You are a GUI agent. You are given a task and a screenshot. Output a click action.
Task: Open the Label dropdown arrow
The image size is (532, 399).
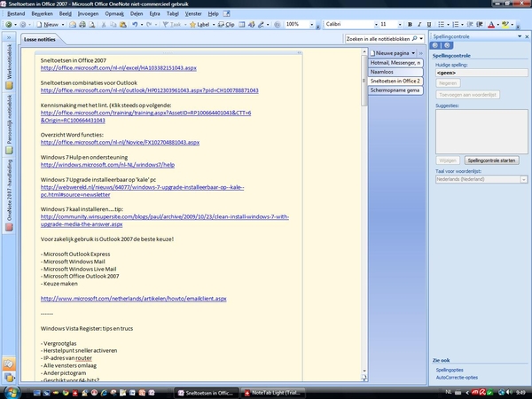(214, 25)
